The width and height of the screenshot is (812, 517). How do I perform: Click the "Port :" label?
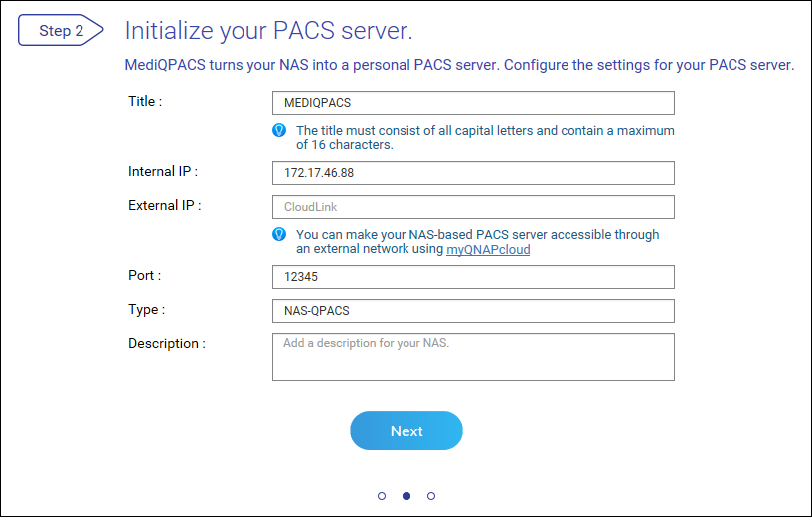coord(144,275)
